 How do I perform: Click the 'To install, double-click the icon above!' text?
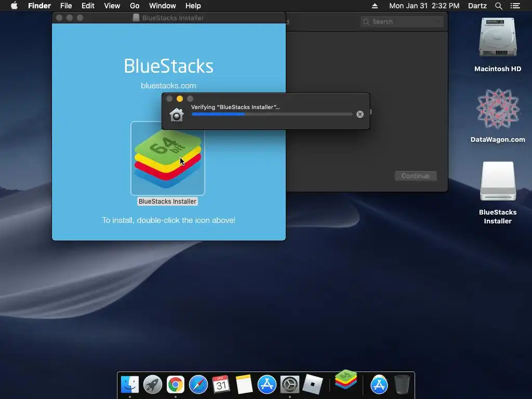(x=169, y=220)
